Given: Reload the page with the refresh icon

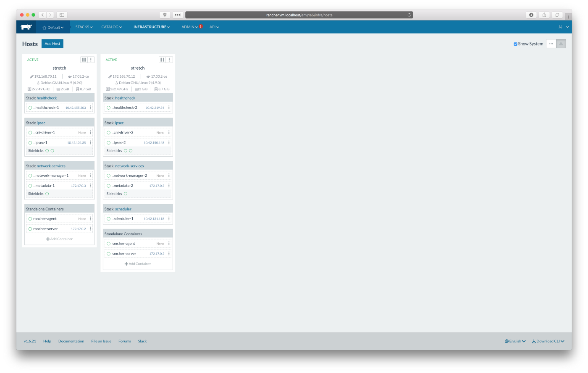Looking at the screenshot, I should pyautogui.click(x=409, y=15).
